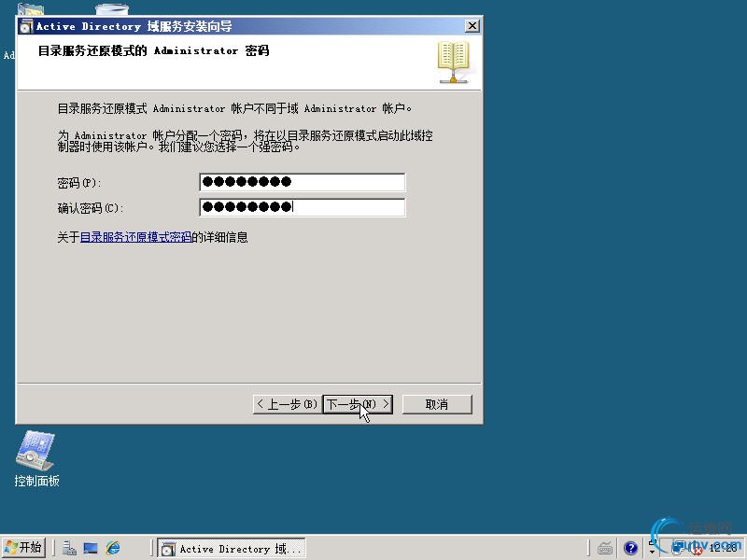Image resolution: width=747 pixels, height=560 pixels.
Task: Click the 确认密码(C) confirm password field
Action: coord(302,207)
